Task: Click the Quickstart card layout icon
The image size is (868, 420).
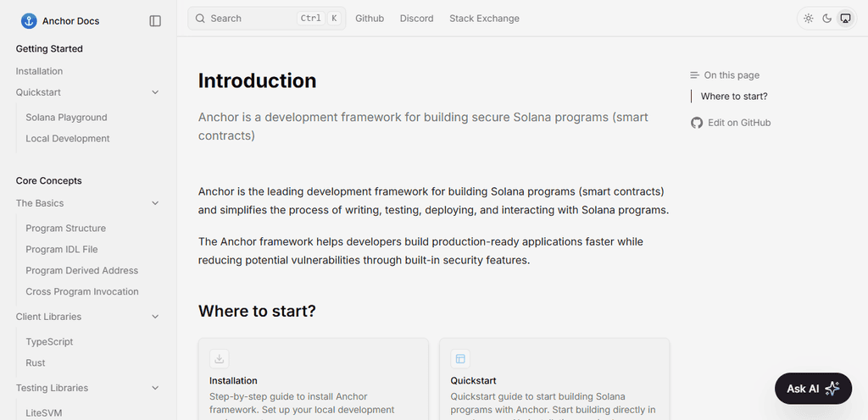Action: tap(460, 359)
